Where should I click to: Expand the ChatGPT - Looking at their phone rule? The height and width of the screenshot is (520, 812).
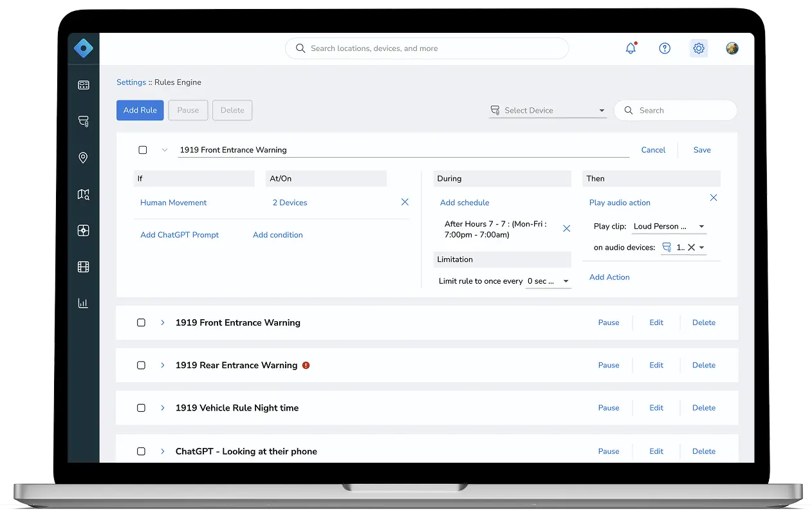pyautogui.click(x=162, y=451)
